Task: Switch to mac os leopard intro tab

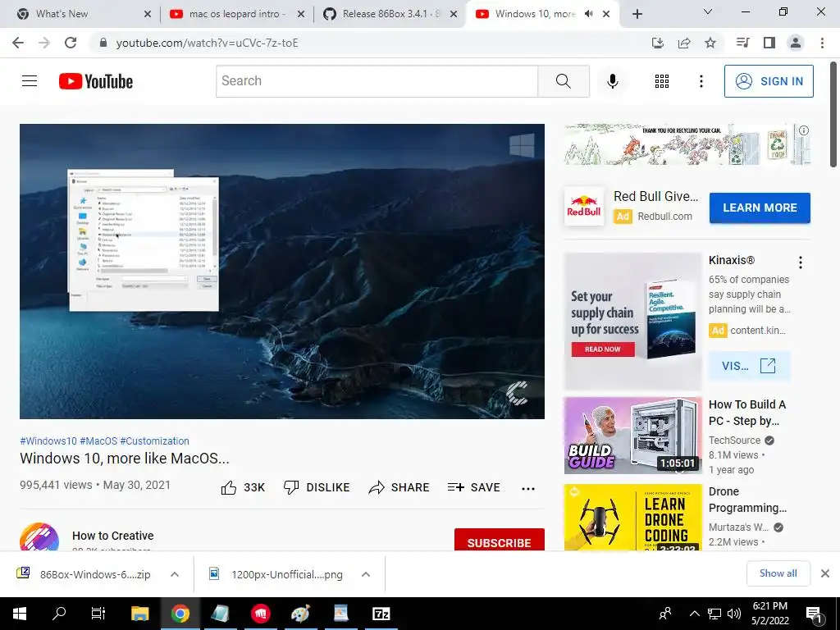Action: click(235, 14)
